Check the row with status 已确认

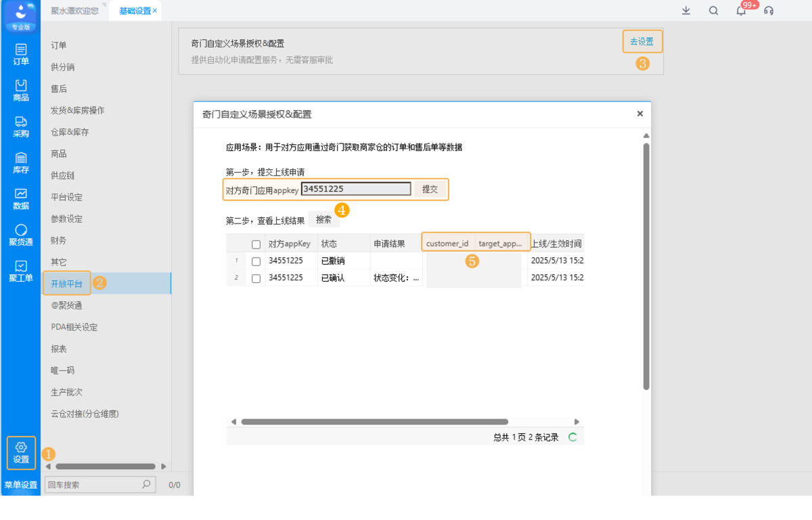(255, 277)
